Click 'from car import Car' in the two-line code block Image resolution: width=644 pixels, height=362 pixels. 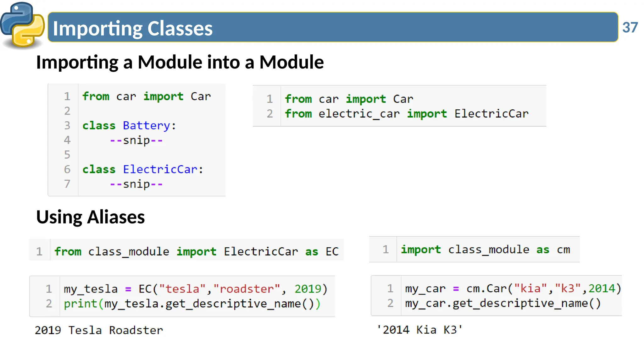(349, 99)
